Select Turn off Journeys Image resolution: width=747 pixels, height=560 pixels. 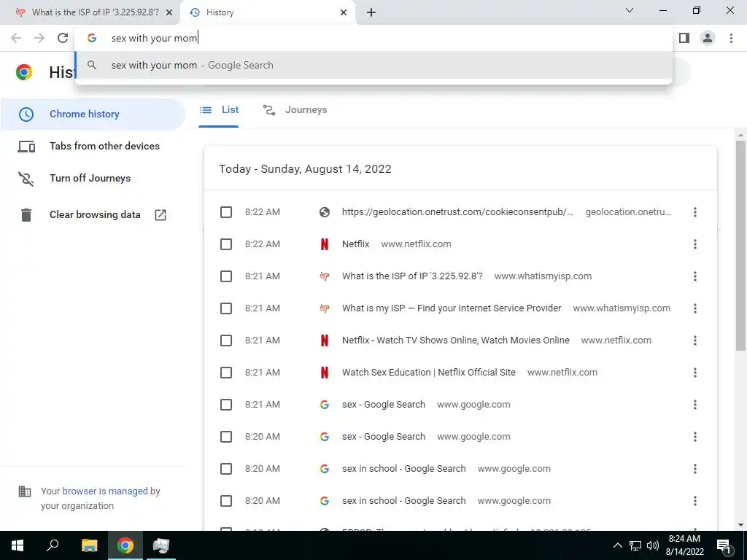93,178
